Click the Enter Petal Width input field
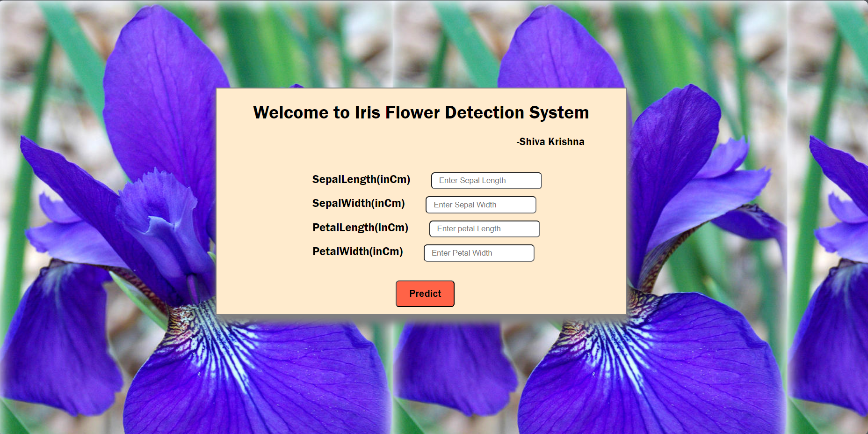This screenshot has height=434, width=868. click(479, 253)
